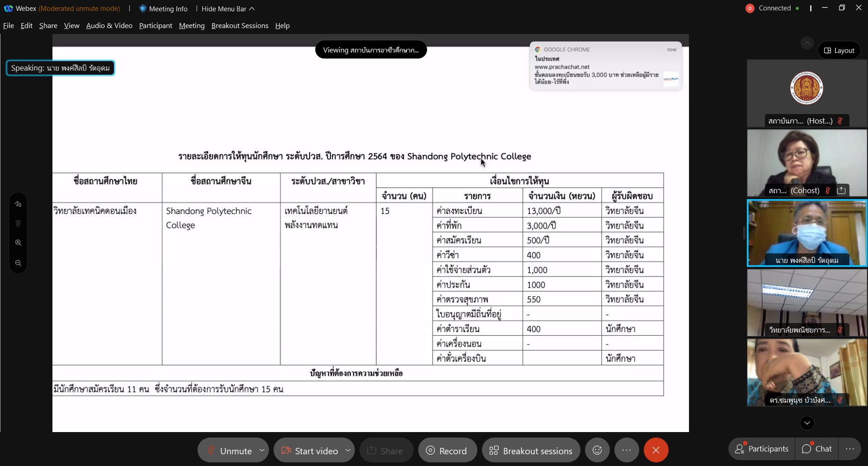This screenshot has height=466, width=868.
Task: Select วิทยาลัยพณิชยการ video thumbnail
Action: [807, 303]
